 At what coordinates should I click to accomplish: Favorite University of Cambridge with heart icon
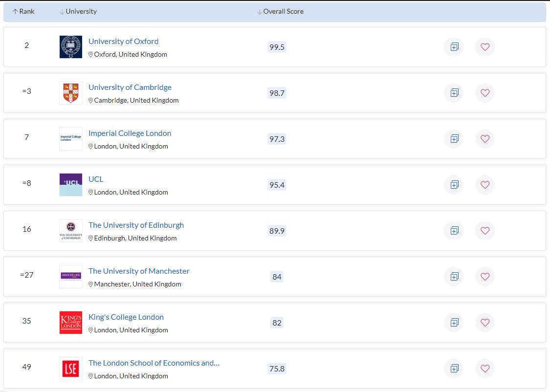point(485,93)
